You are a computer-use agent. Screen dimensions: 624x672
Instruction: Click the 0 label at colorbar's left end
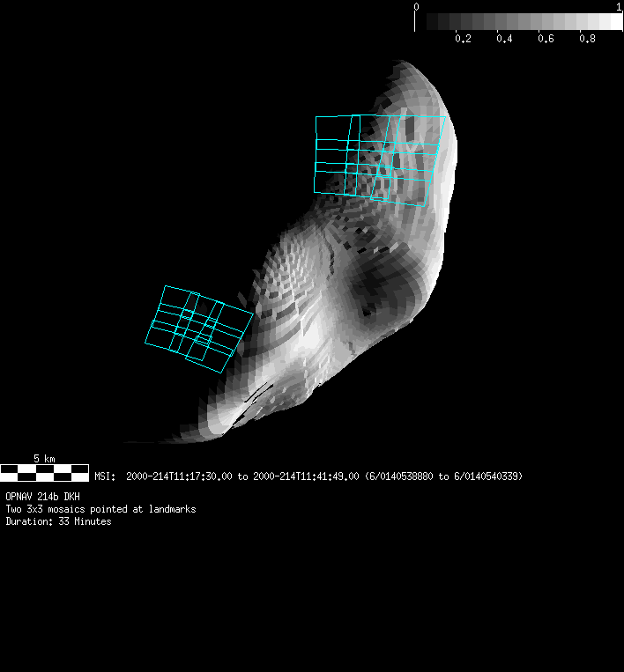tap(416, 6)
